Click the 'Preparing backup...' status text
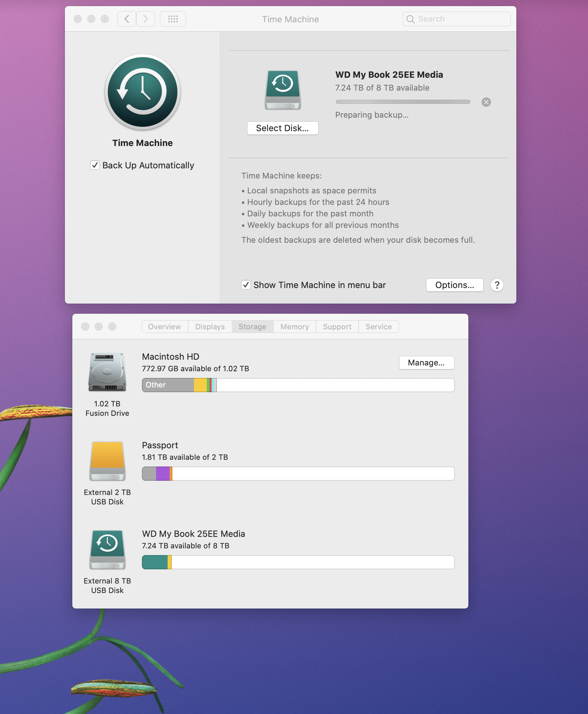Image resolution: width=588 pixels, height=714 pixels. 372,115
